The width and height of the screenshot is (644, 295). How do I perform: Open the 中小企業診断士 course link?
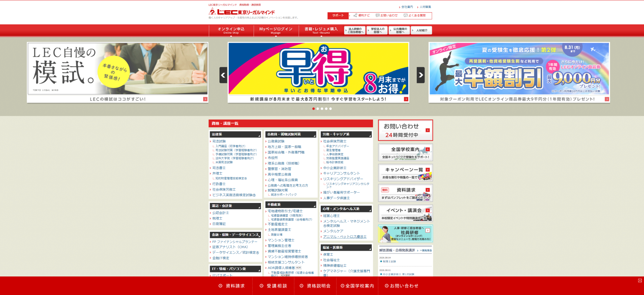(335, 168)
